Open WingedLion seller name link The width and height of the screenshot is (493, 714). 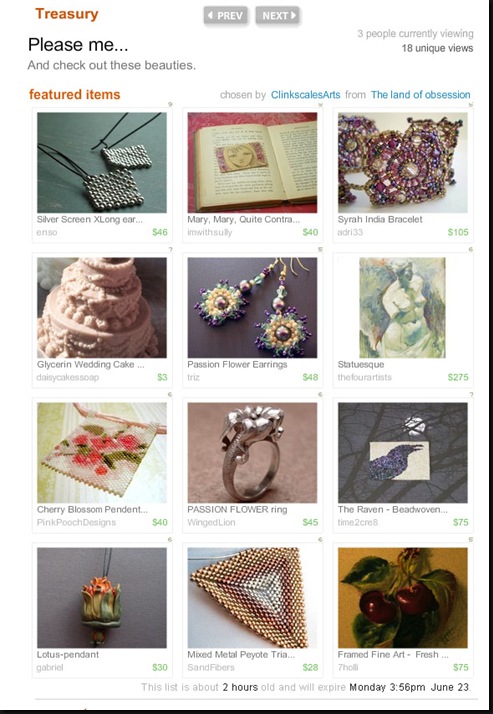pos(211,522)
